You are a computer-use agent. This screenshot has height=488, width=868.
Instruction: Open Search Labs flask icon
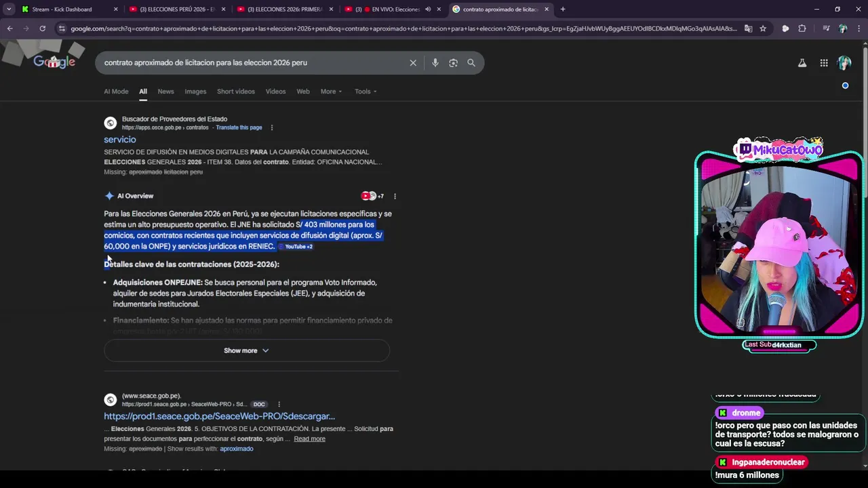click(x=802, y=63)
